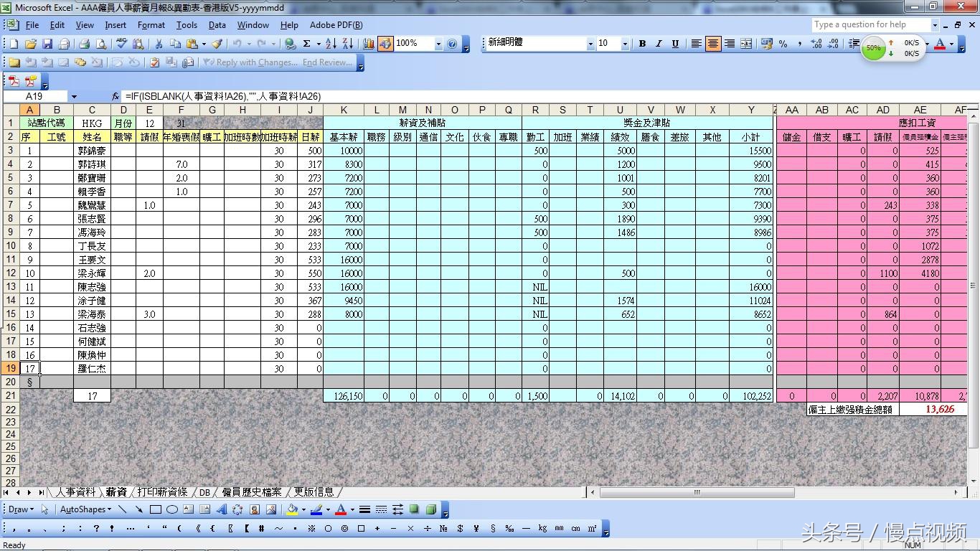Open the font name dropdown
This screenshot has height=551, width=980.
click(590, 44)
